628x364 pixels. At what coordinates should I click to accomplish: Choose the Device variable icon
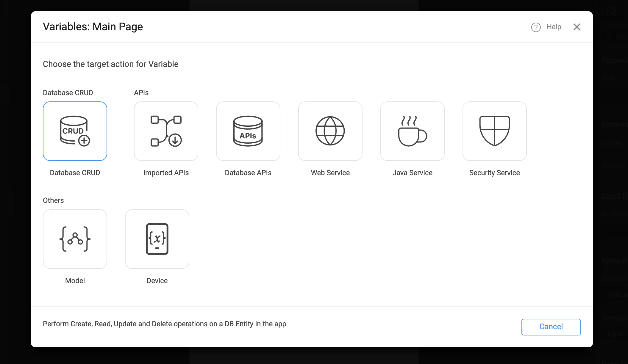pos(157,239)
